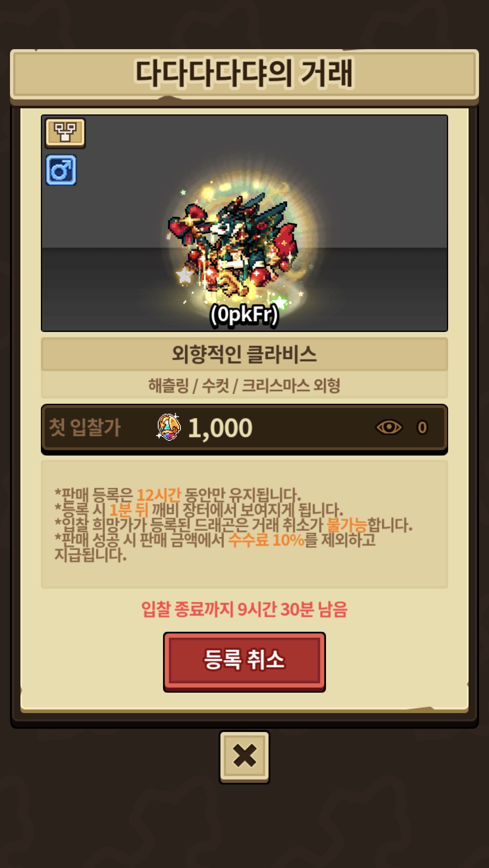This screenshot has height=868, width=489.
Task: Tap the highlighted 12시간 text
Action: (159, 495)
